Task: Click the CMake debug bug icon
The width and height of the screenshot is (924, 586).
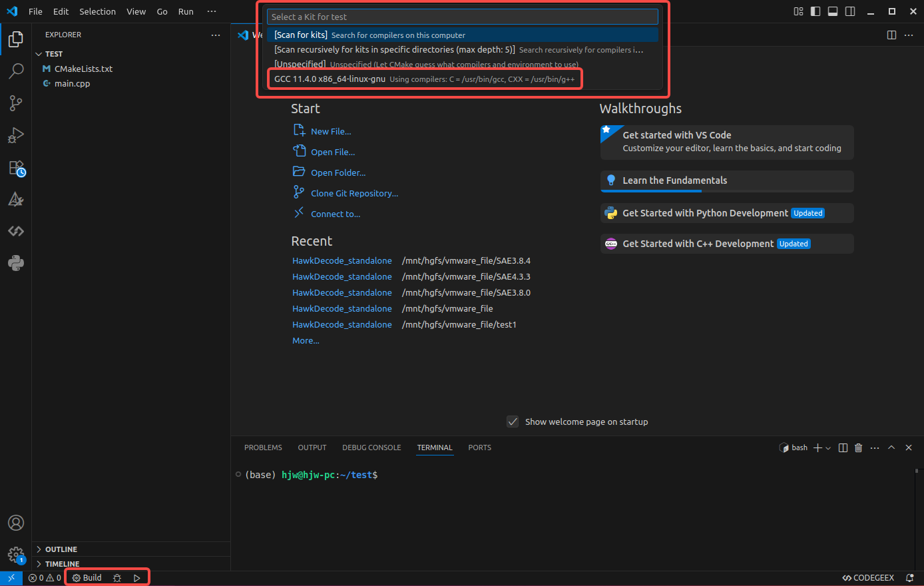Action: tap(117, 578)
